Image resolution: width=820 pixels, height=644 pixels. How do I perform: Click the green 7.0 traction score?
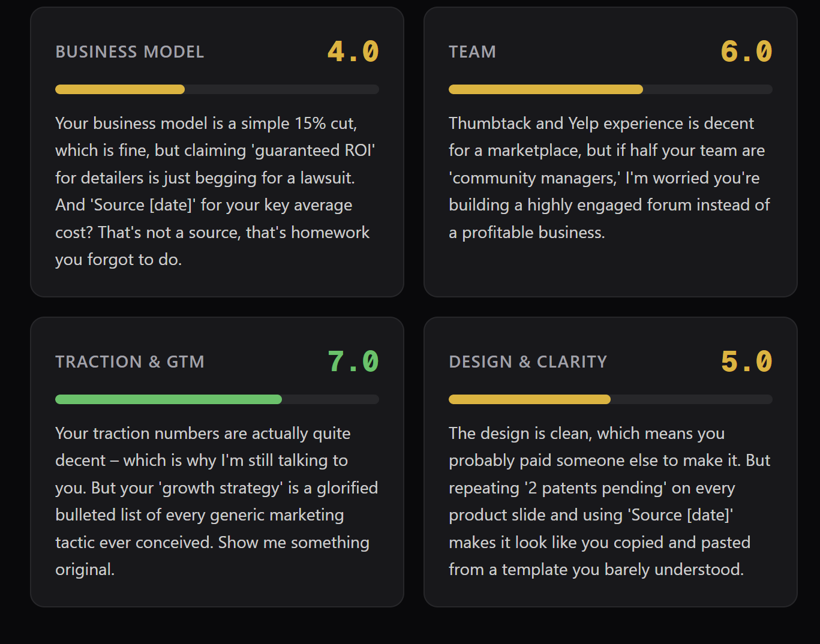pos(353,362)
